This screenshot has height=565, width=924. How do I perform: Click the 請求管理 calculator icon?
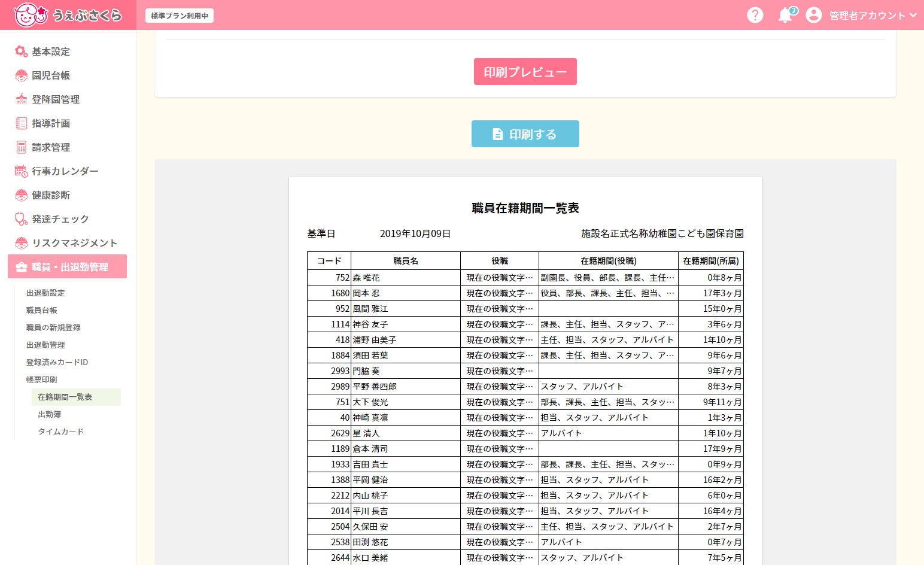click(22, 147)
